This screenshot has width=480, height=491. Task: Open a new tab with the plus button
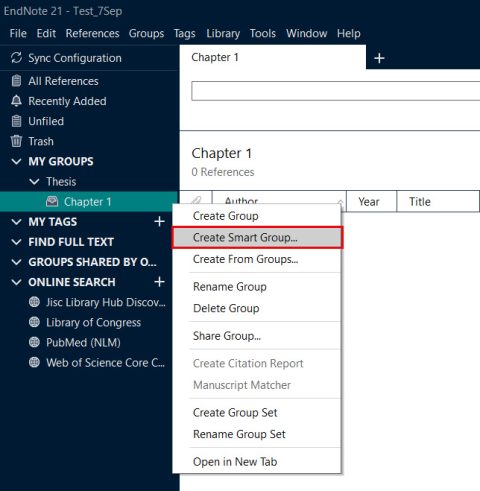coord(379,58)
